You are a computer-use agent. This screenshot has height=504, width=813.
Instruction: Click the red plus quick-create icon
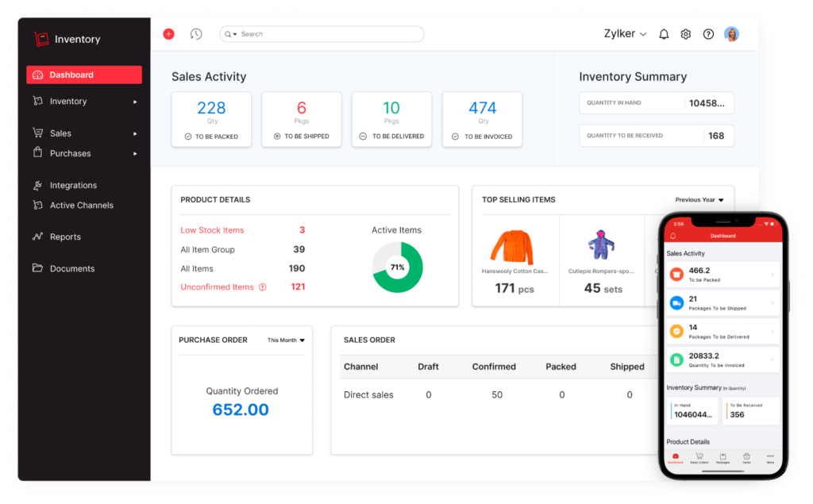(168, 34)
